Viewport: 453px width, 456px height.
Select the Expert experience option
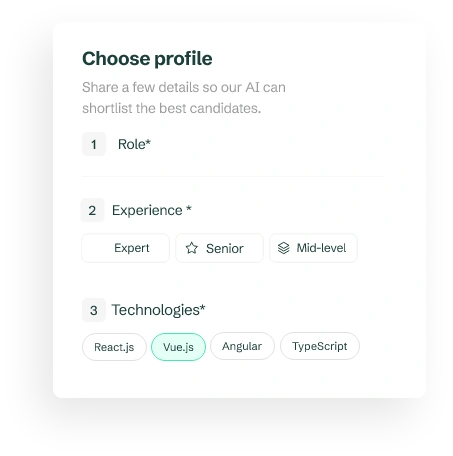(125, 248)
